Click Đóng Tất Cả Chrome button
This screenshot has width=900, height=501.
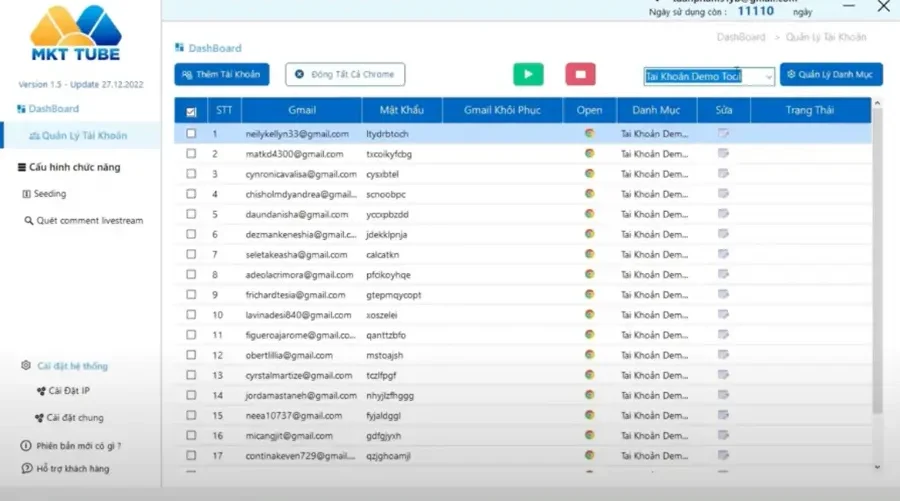click(x=345, y=74)
